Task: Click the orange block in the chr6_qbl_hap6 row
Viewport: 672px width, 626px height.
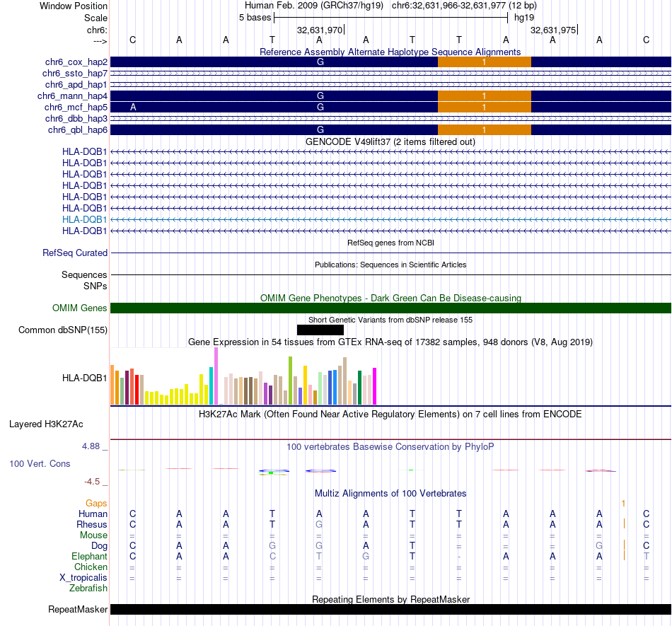Action: pyautogui.click(x=485, y=129)
